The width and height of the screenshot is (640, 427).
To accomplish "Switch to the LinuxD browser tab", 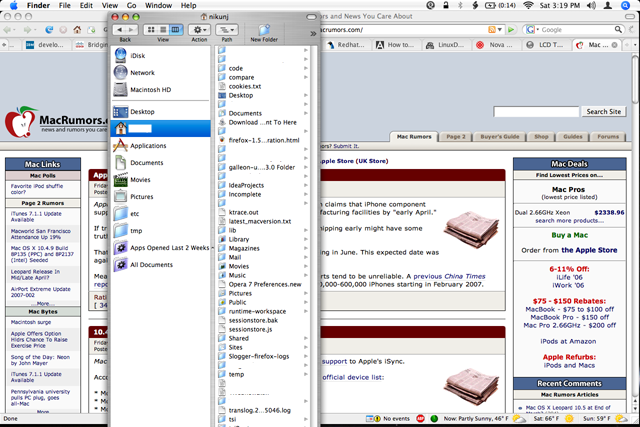I will [446, 45].
